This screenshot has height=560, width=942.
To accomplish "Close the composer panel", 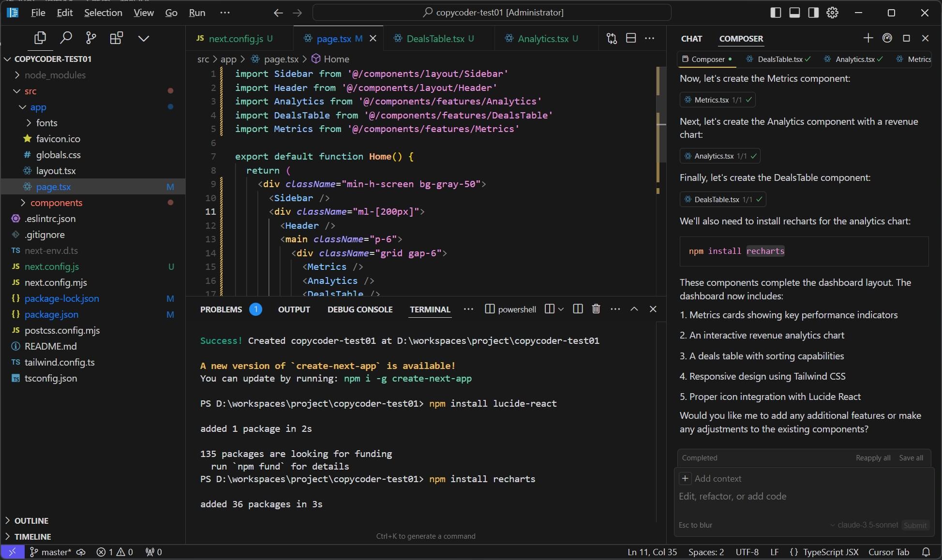I will click(925, 38).
